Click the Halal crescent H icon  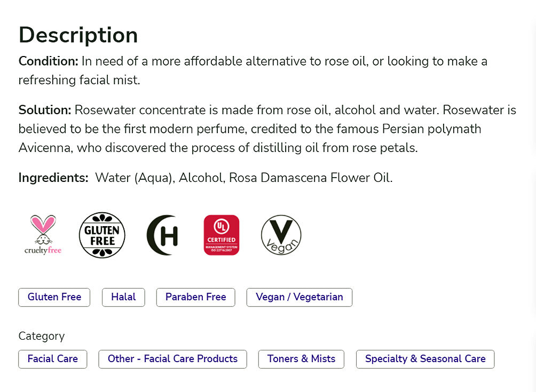pyautogui.click(x=162, y=235)
